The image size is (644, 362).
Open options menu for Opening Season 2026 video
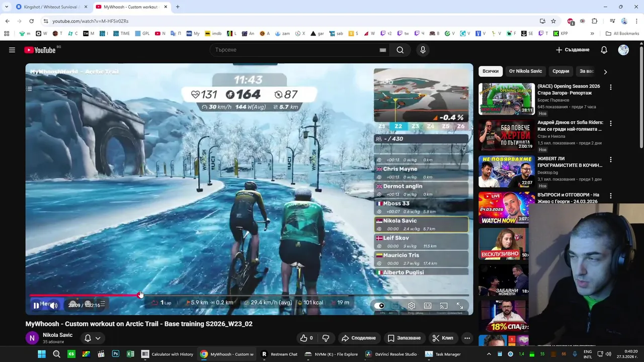610,87
